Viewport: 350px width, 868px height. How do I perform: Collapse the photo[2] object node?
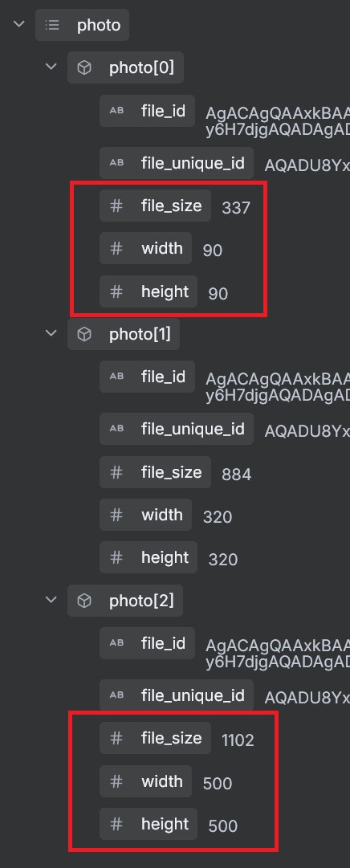point(51,600)
